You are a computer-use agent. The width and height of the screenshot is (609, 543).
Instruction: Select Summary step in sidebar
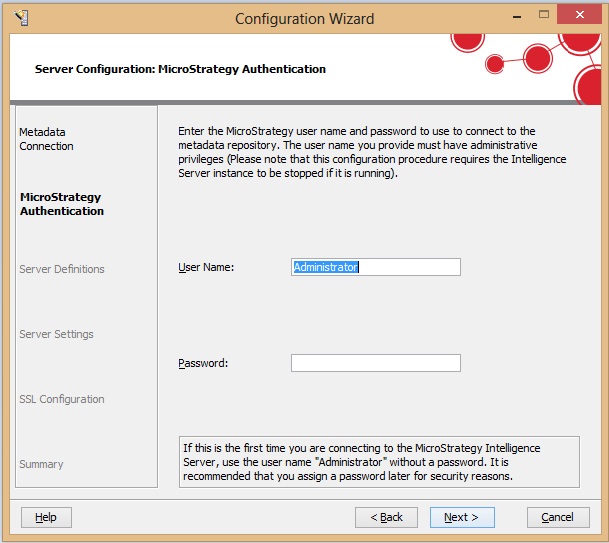coord(42,464)
